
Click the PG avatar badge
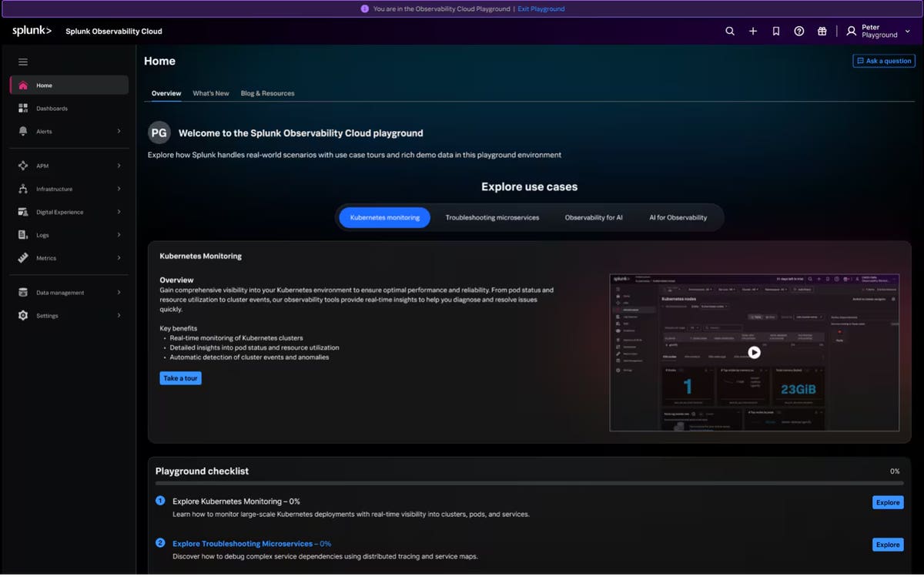[x=159, y=133]
